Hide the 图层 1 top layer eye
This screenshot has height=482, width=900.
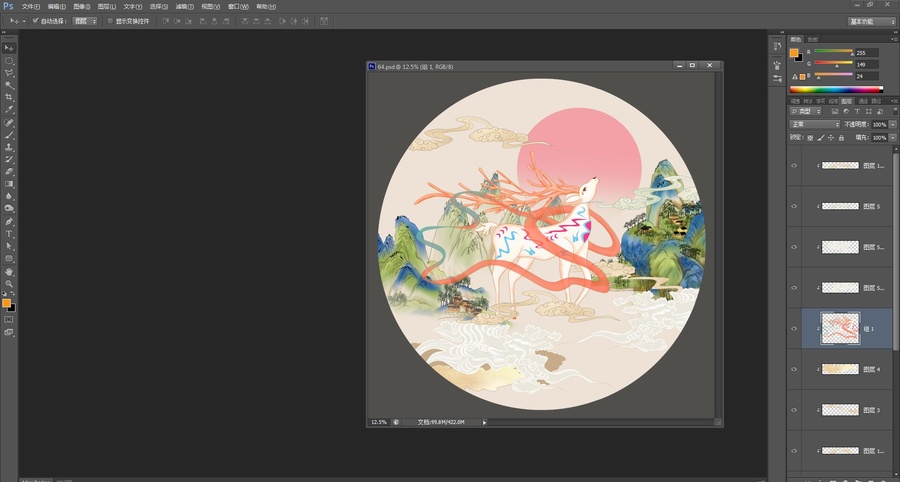click(x=794, y=165)
